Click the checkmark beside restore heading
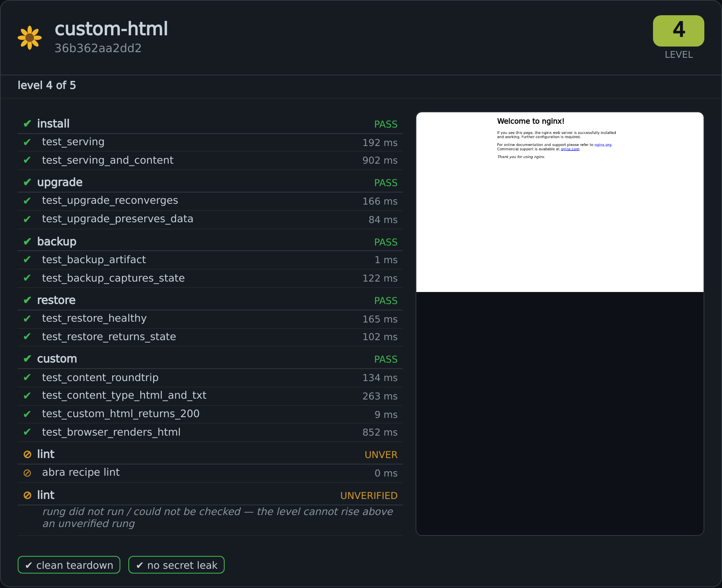722x588 pixels. pos(27,300)
